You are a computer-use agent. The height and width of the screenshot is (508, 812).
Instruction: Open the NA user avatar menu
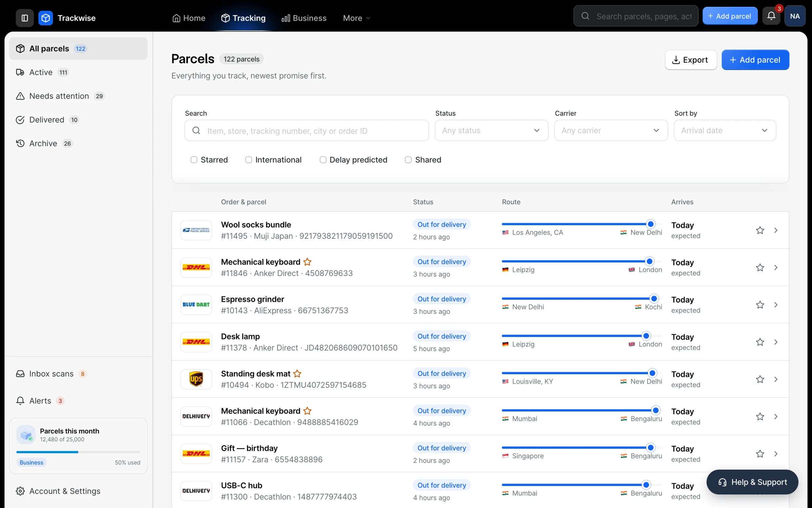tap(795, 16)
